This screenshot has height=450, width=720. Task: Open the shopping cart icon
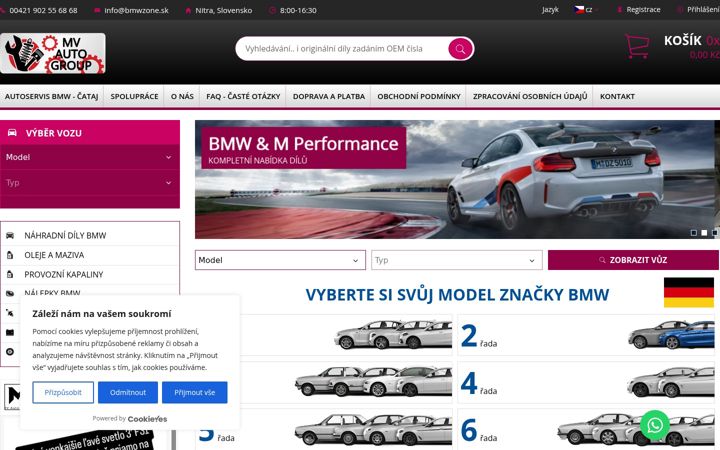(x=637, y=46)
